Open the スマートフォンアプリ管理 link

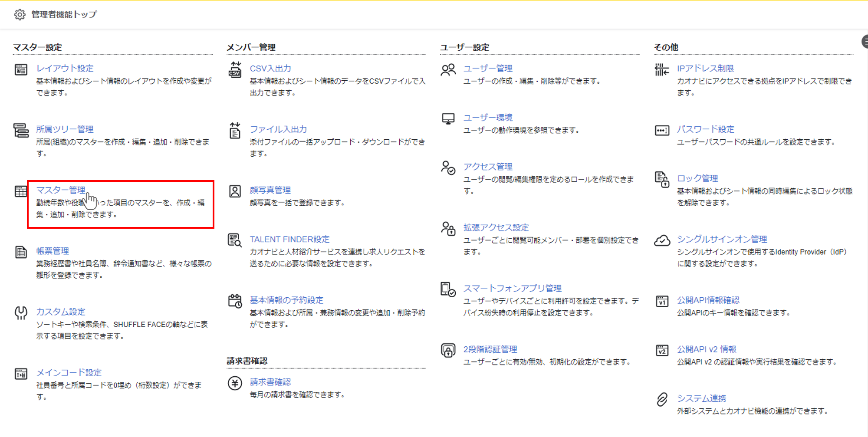pyautogui.click(x=512, y=289)
